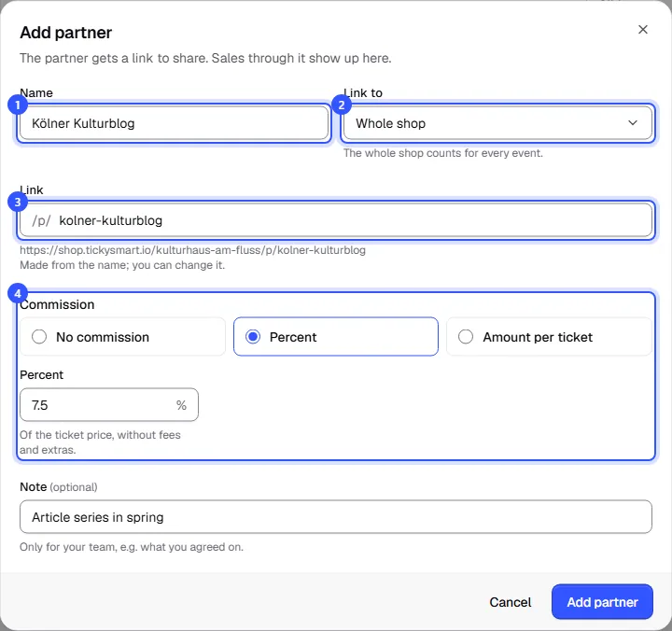Click the /p/ prefix in Link field
The height and width of the screenshot is (631, 672).
(41, 220)
